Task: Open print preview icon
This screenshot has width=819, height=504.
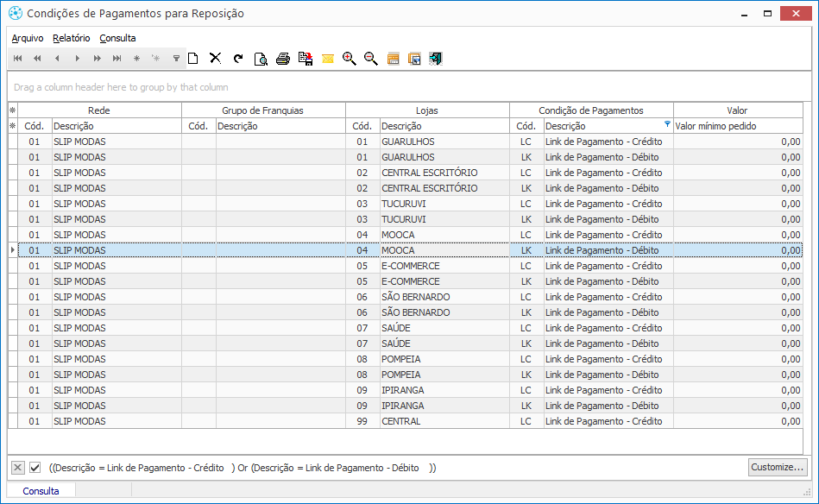Action: tap(261, 59)
